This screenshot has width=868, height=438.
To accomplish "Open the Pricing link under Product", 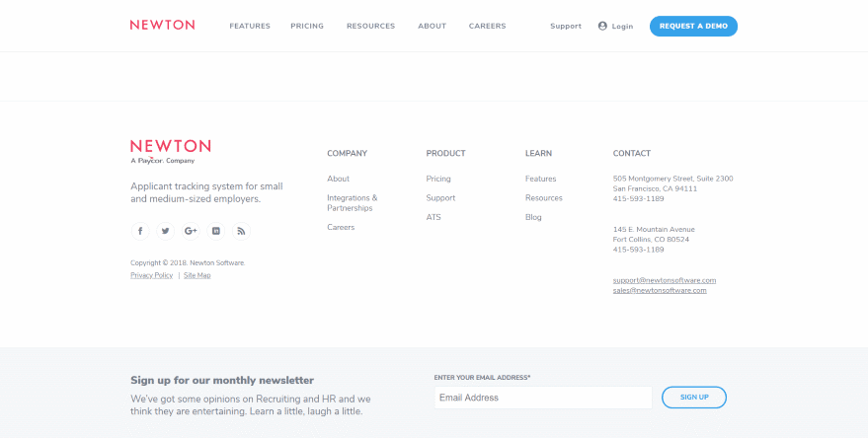I will [x=438, y=179].
